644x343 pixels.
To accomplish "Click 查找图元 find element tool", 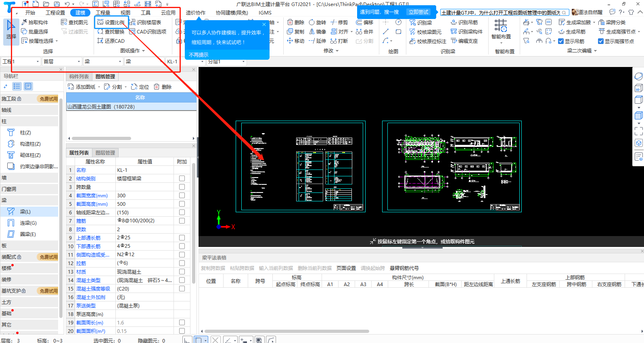I will (75, 22).
